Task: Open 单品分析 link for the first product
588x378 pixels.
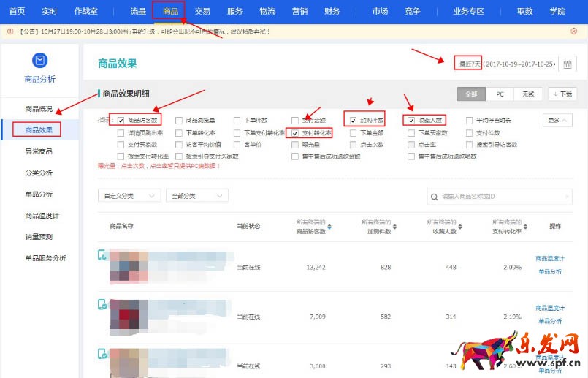Action: point(549,271)
